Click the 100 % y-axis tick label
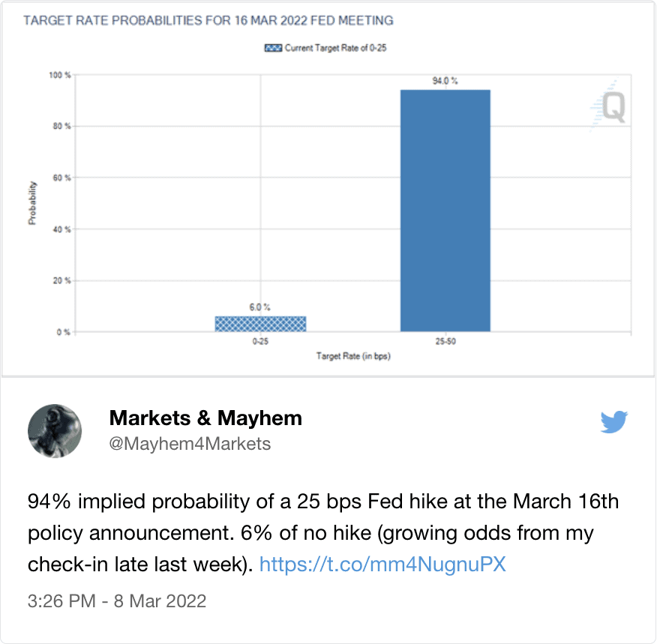Image resolution: width=657 pixels, height=644 pixels. click(x=60, y=75)
